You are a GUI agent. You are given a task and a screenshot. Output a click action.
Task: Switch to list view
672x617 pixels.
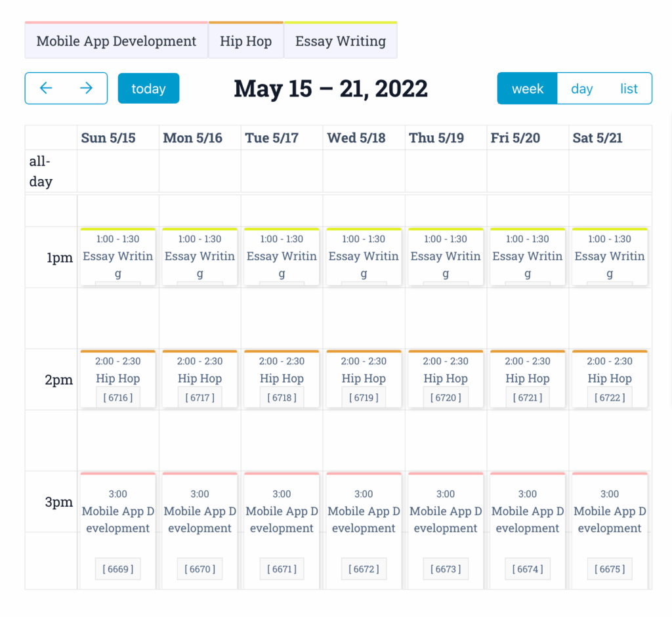point(629,89)
